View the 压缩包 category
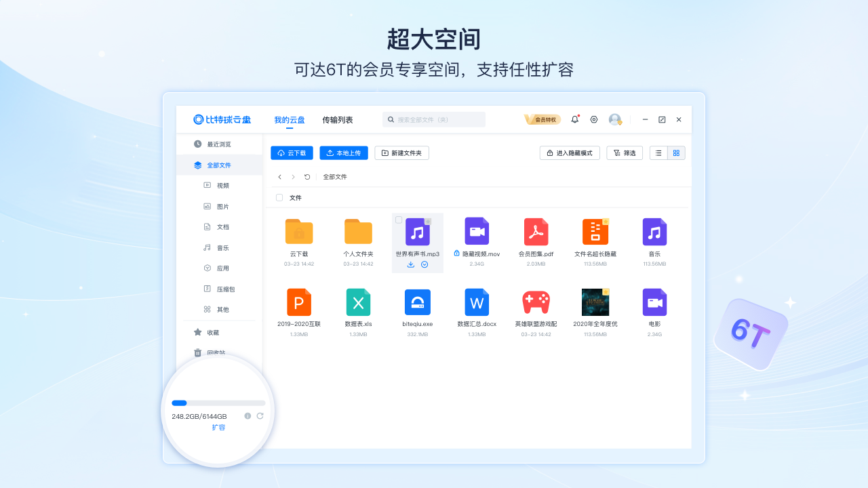Image resolution: width=868 pixels, height=488 pixels. pyautogui.click(x=224, y=289)
